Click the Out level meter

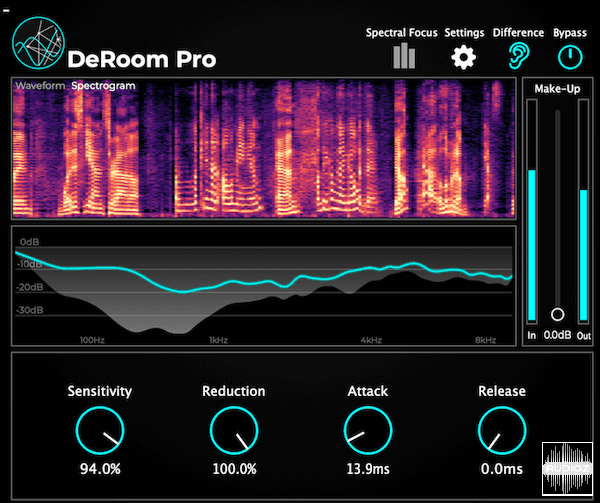584,212
